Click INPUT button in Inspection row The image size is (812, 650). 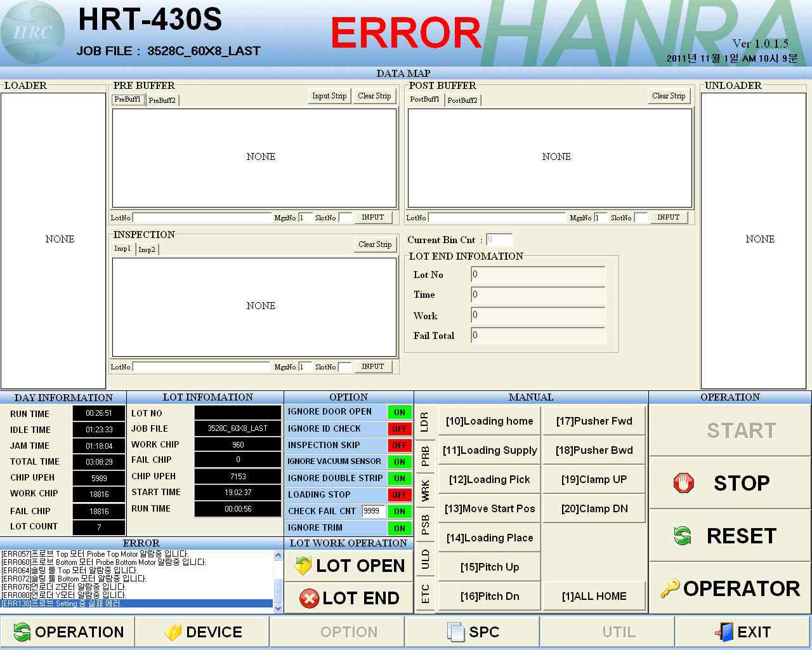(x=373, y=366)
